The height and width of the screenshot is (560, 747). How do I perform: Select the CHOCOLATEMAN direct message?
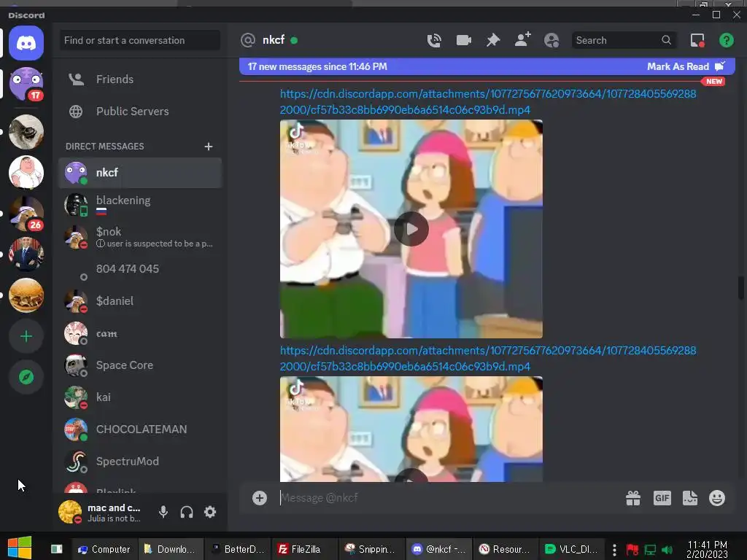(x=140, y=429)
